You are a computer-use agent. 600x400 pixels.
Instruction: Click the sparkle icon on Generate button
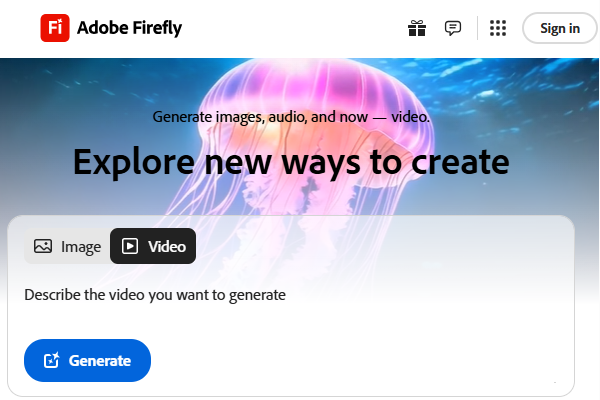[x=51, y=360]
